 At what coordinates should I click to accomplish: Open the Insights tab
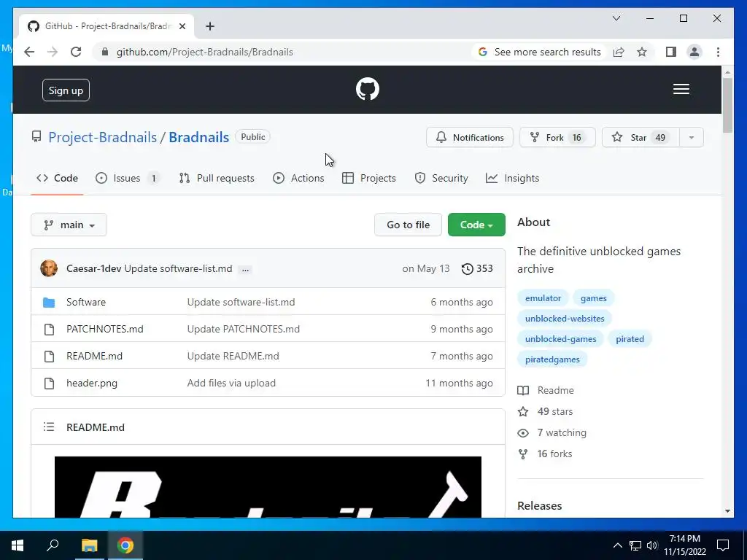point(513,178)
